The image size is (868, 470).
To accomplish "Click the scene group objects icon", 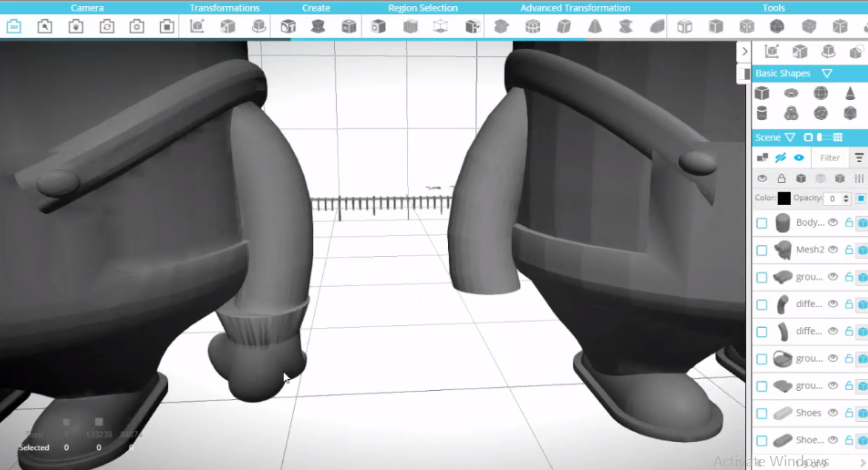I will pos(762,158).
